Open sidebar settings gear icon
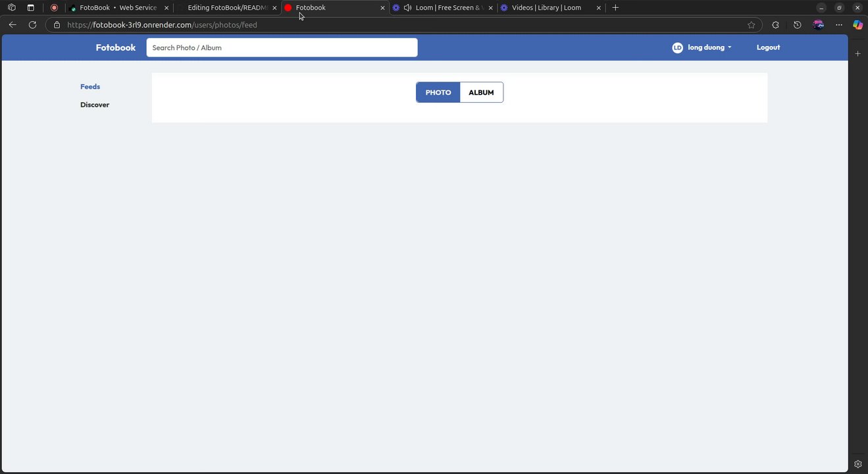This screenshot has width=868, height=474. (857, 464)
